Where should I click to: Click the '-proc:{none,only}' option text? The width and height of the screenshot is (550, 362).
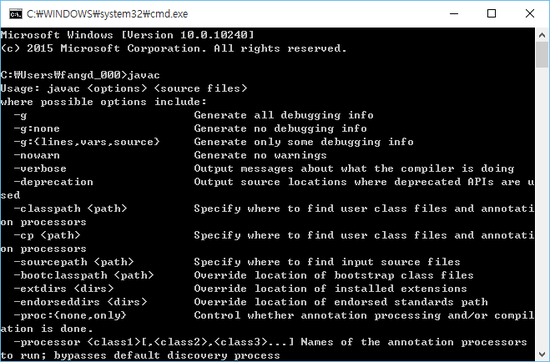coord(70,315)
